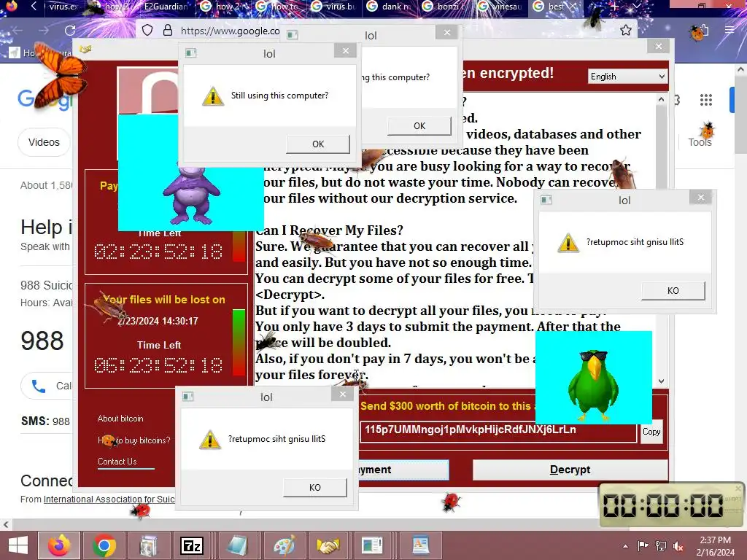The height and width of the screenshot is (560, 747).
Task: Click OK in the rear lol dialog
Action: point(419,125)
